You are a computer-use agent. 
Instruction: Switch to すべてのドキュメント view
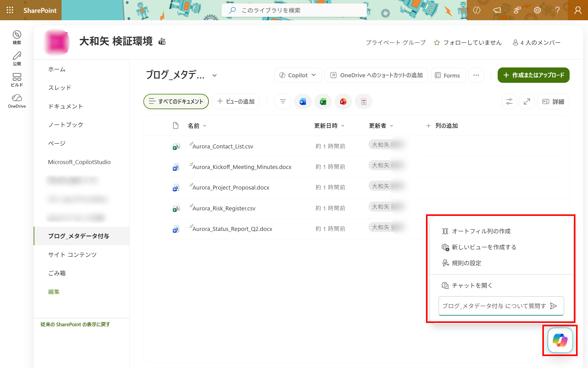coord(176,102)
